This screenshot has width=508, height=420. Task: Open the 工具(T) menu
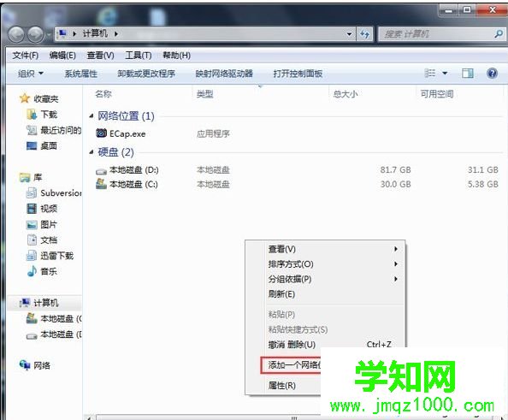click(139, 56)
